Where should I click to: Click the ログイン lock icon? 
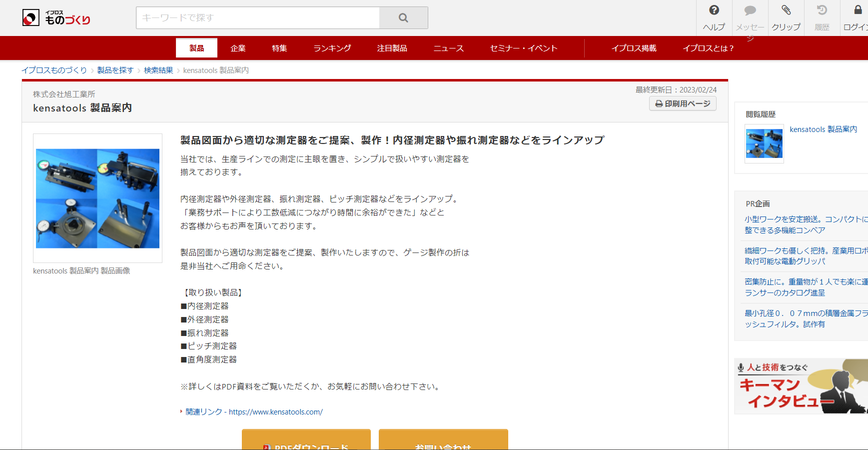[856, 18]
